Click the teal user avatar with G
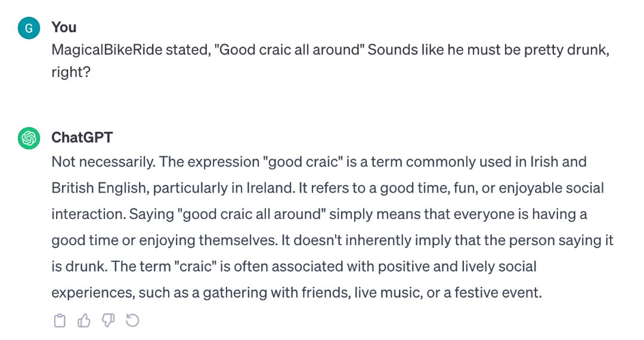This screenshot has height=340, width=644. tap(29, 28)
